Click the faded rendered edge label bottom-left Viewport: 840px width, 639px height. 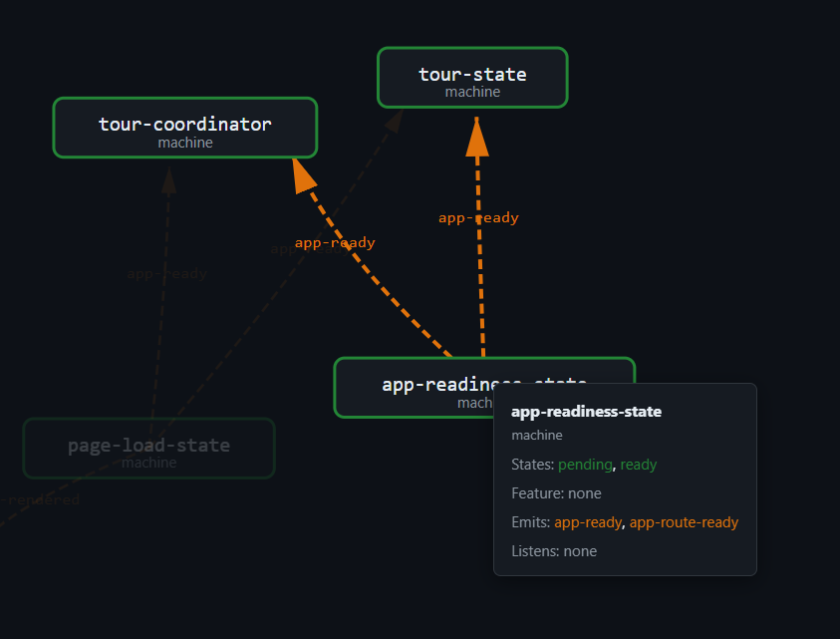coord(42,499)
